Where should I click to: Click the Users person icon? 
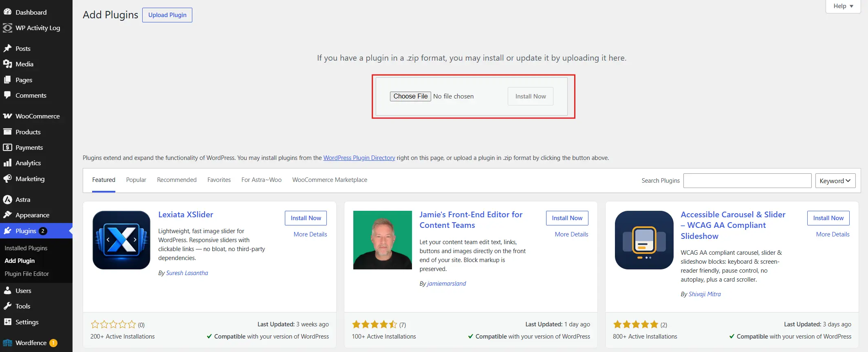click(7, 291)
